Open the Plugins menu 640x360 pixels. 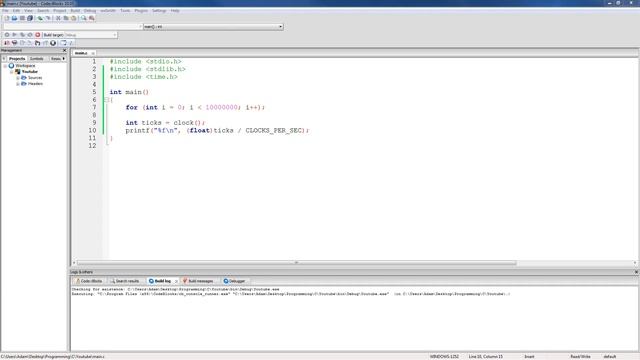tap(141, 11)
